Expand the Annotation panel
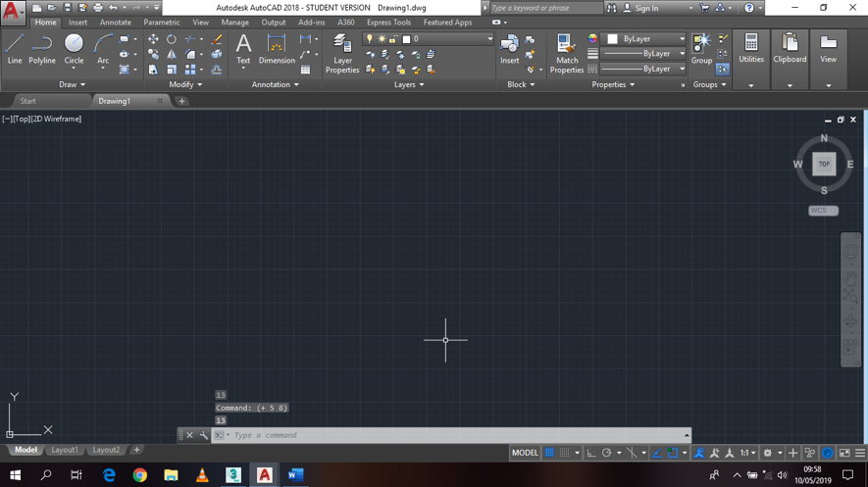868x487 pixels. coord(276,84)
